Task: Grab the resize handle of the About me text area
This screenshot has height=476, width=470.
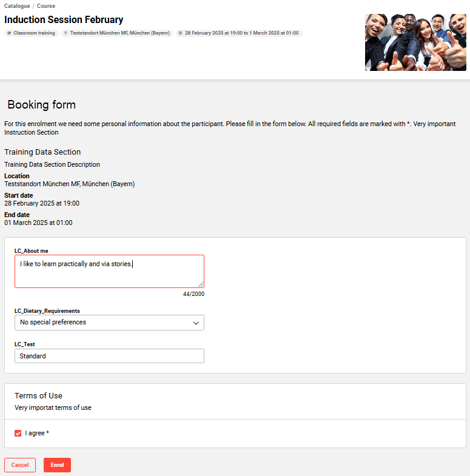Action: [201, 284]
